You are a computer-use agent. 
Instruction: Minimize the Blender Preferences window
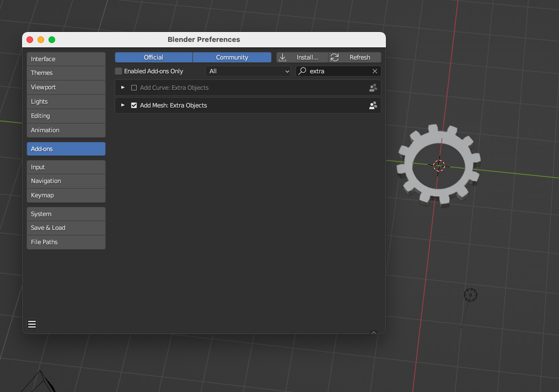pos(41,40)
